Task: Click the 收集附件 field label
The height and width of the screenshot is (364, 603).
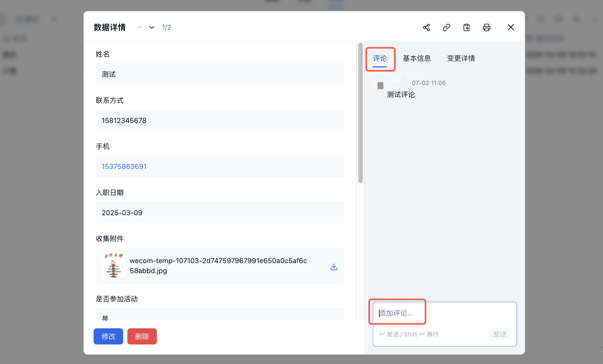Action: [x=110, y=239]
